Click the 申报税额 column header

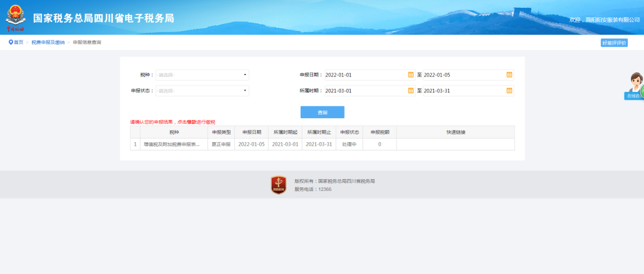point(380,132)
